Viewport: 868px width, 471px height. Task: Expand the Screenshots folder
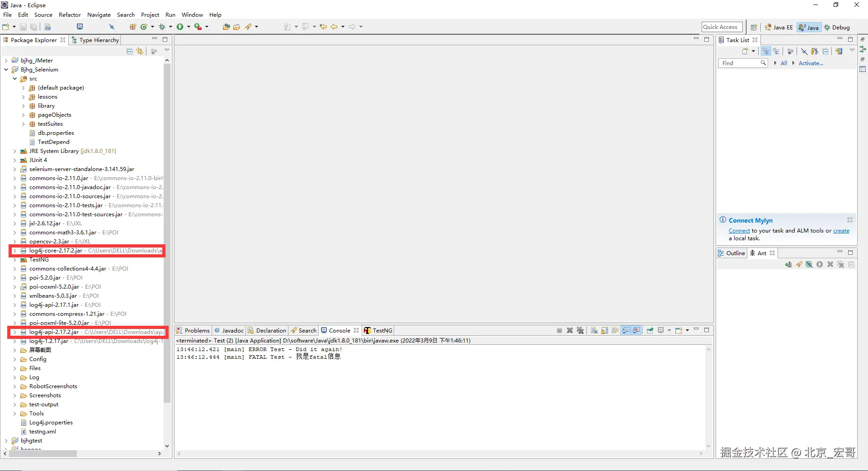[x=14, y=395]
